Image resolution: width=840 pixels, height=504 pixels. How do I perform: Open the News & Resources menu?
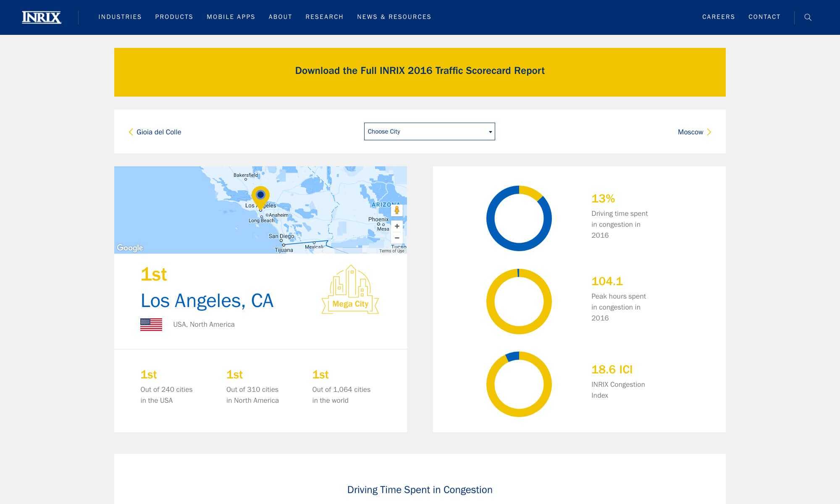point(394,17)
